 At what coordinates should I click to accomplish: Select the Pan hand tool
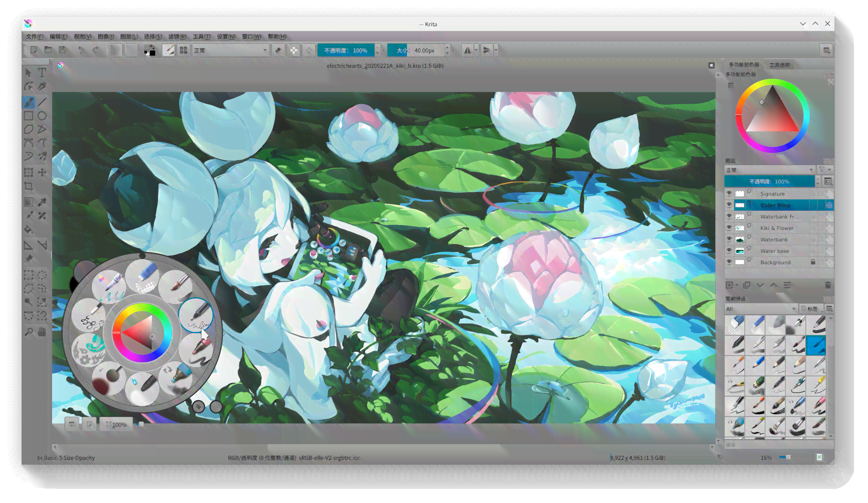[42, 332]
